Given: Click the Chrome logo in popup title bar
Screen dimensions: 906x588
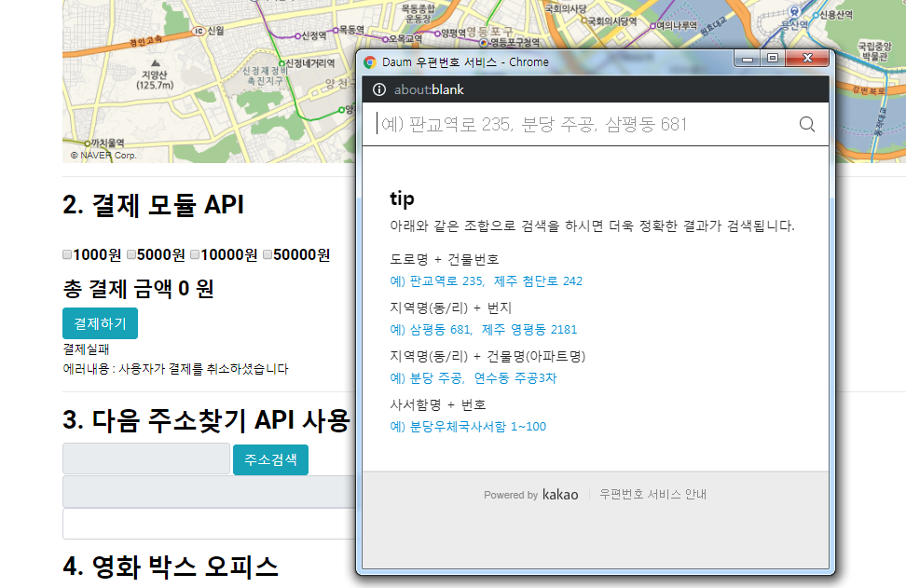Looking at the screenshot, I should [370, 62].
